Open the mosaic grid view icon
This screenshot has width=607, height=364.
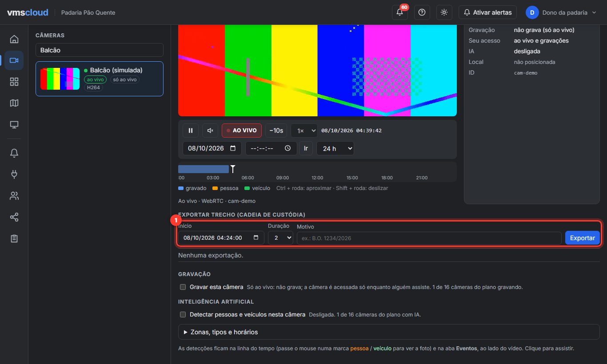click(14, 82)
